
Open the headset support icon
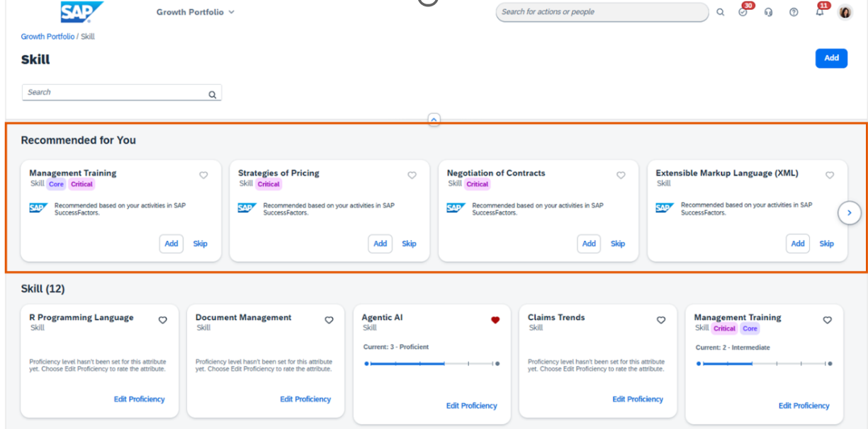pyautogui.click(x=768, y=12)
